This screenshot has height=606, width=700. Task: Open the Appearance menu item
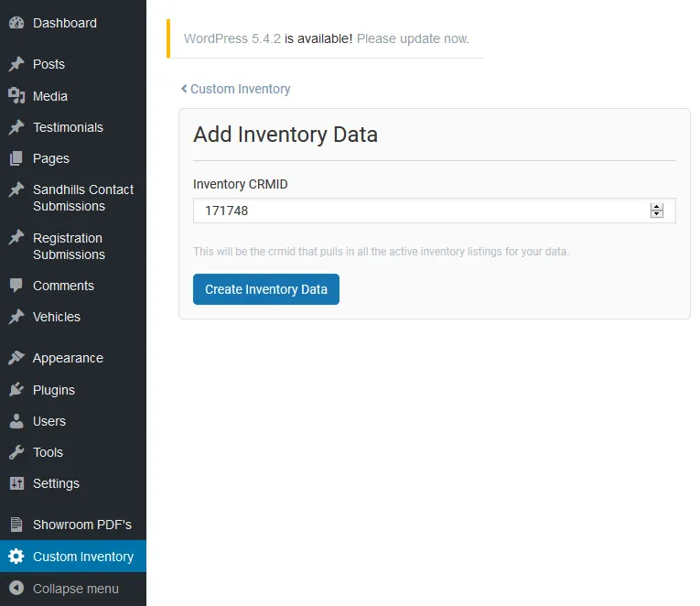pos(73,358)
